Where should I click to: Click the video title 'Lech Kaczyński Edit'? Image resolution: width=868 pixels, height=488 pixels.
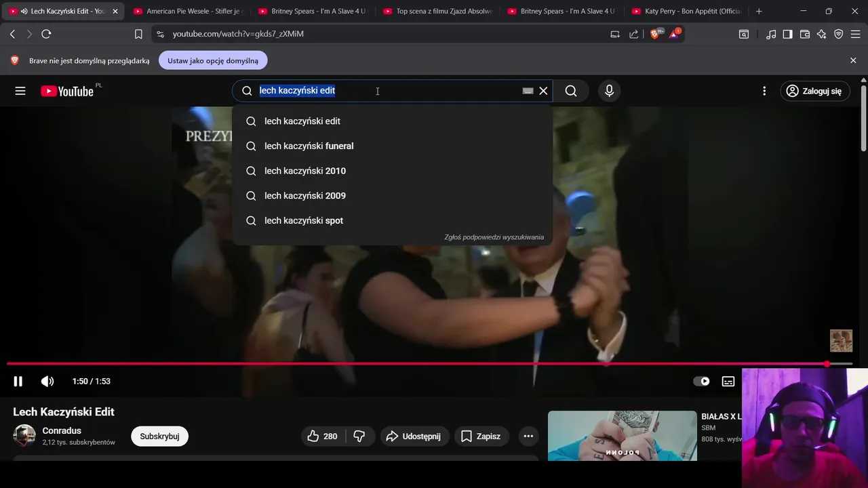(x=64, y=412)
